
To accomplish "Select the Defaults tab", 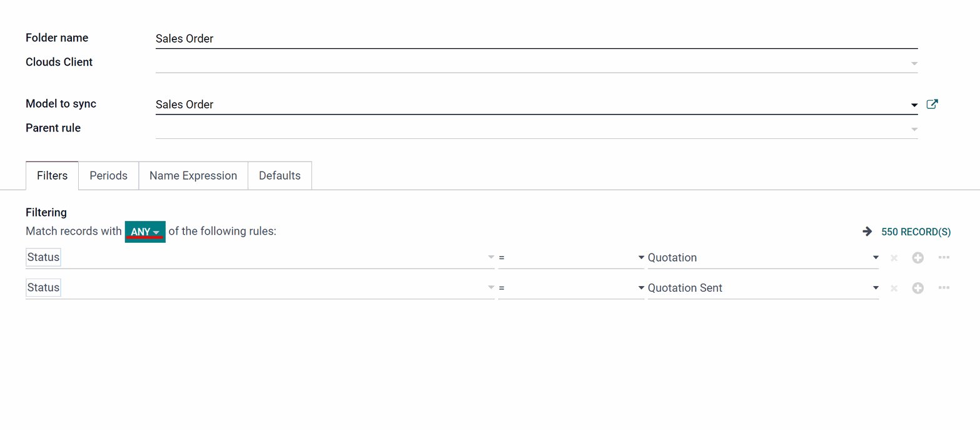I will (280, 176).
